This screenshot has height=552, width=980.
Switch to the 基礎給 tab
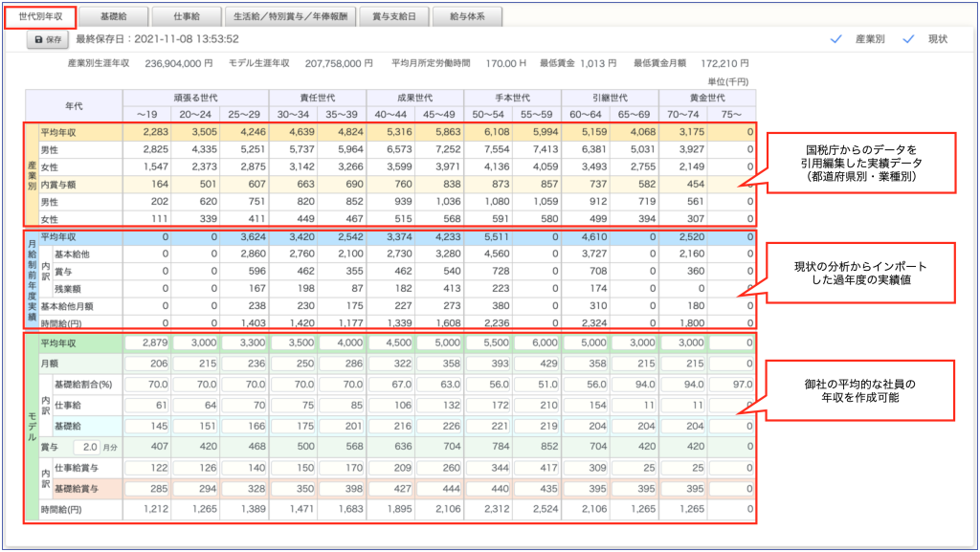coord(115,16)
